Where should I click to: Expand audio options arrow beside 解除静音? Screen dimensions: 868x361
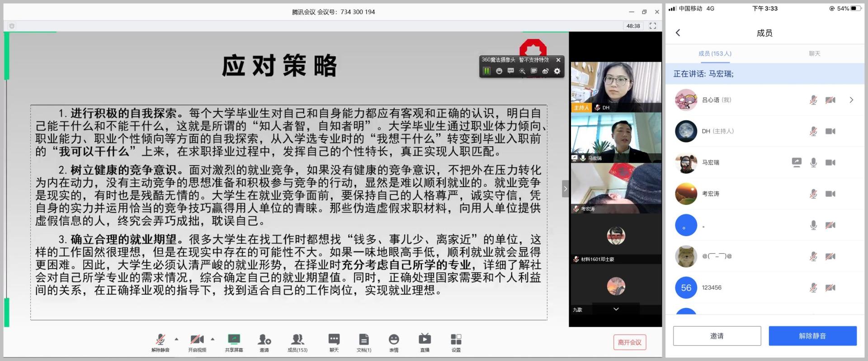(x=176, y=339)
